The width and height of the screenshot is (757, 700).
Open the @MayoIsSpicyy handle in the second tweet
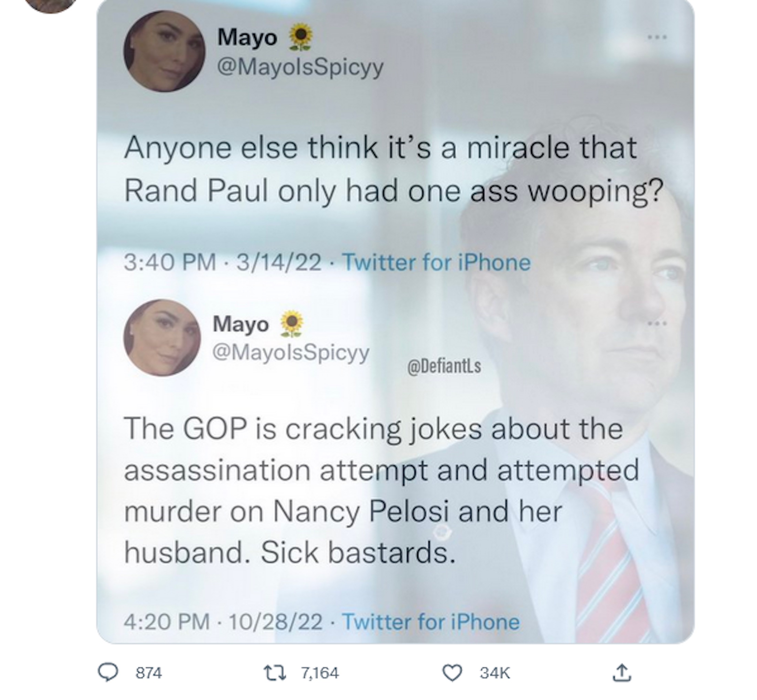pyautogui.click(x=291, y=352)
